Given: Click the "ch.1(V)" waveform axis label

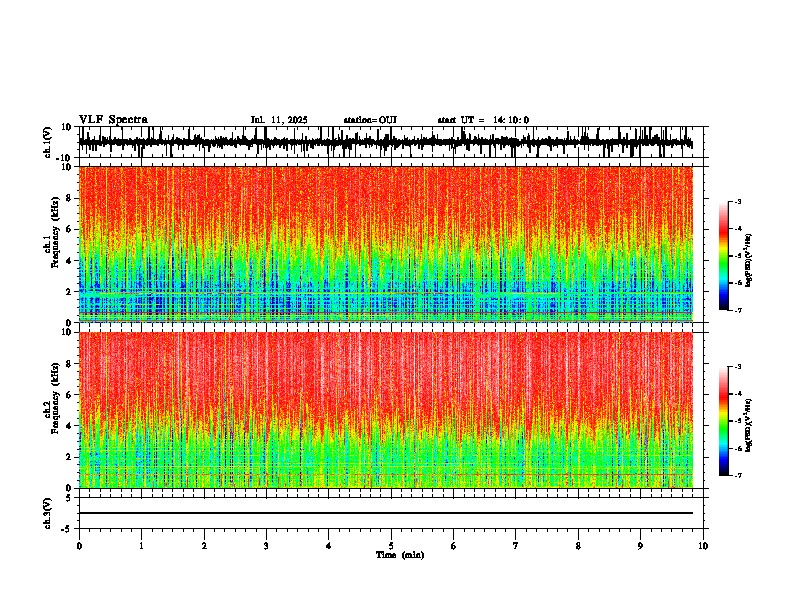Looking at the screenshot, I should click(48, 142).
